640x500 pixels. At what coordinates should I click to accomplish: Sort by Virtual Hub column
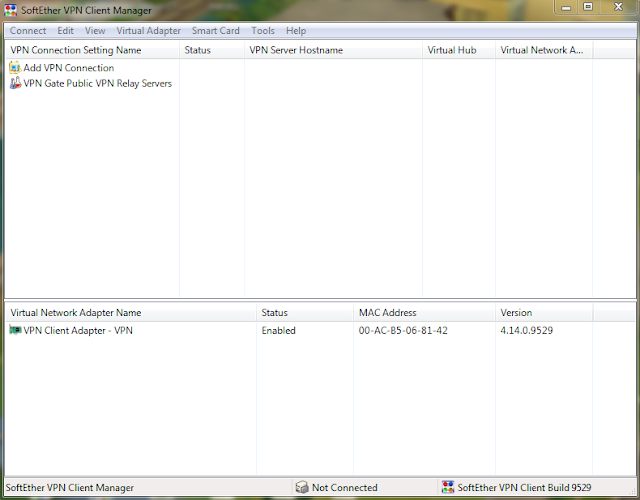(x=459, y=50)
